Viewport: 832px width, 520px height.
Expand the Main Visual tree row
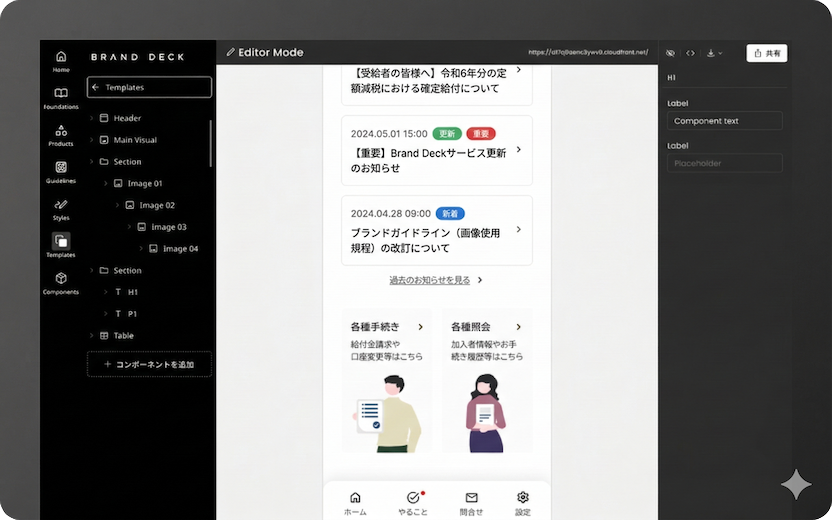[91, 140]
